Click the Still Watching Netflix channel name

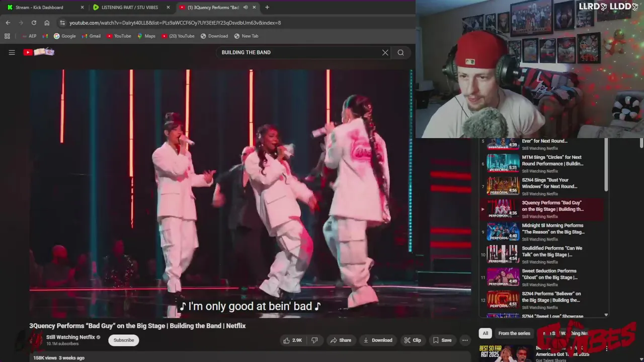coord(70,337)
